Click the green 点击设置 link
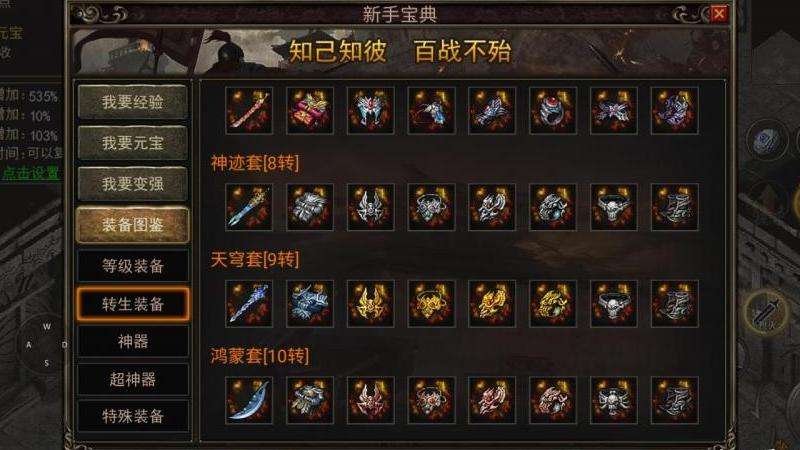The height and width of the screenshot is (450, 800). pos(31,173)
